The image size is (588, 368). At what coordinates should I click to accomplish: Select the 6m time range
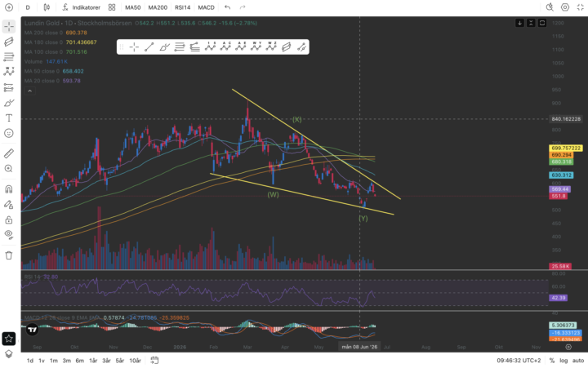pos(79,361)
